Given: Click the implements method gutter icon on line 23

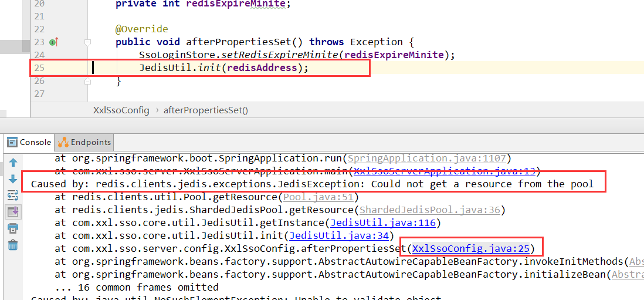Looking at the screenshot, I should coord(54,42).
